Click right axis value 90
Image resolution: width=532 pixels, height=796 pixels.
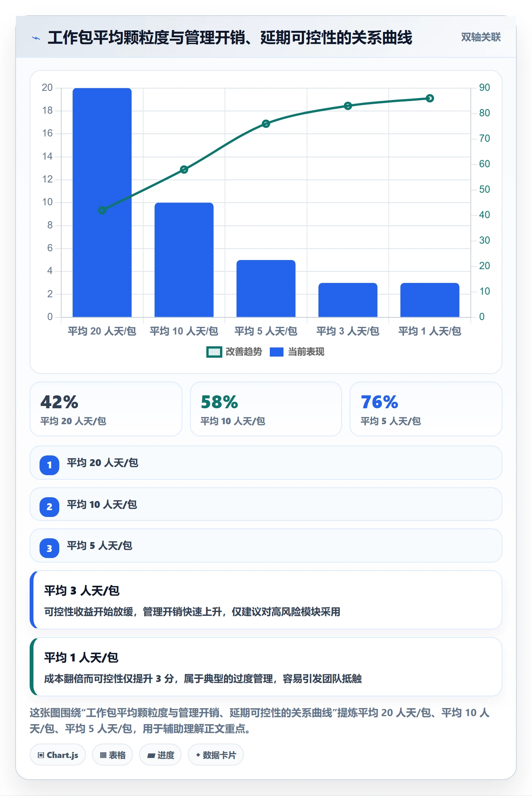coord(484,87)
